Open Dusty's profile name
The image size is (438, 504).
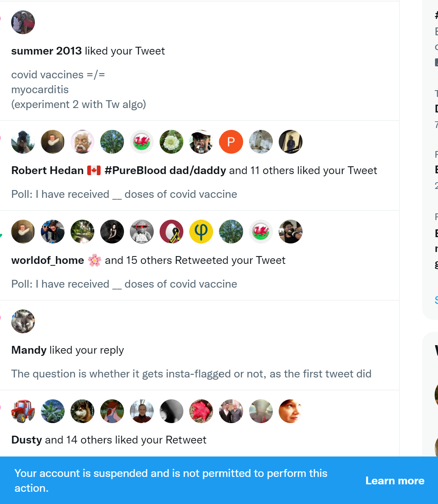coord(27,440)
